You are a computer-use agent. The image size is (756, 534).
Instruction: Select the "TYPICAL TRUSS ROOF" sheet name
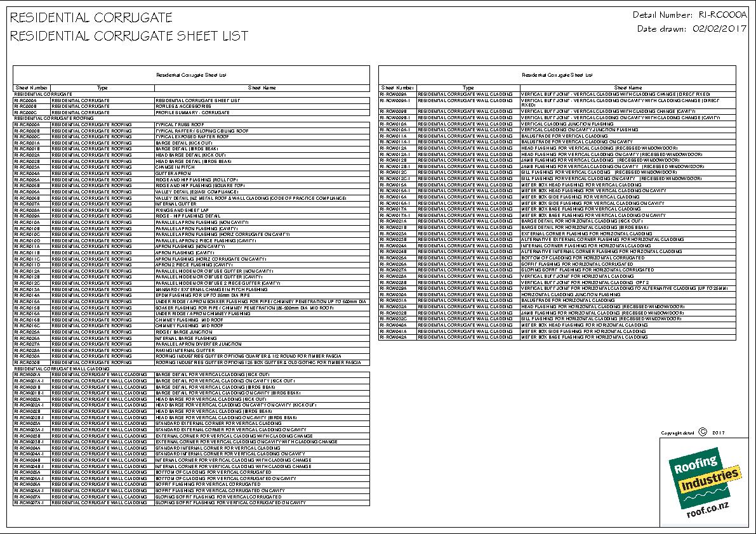180,125
